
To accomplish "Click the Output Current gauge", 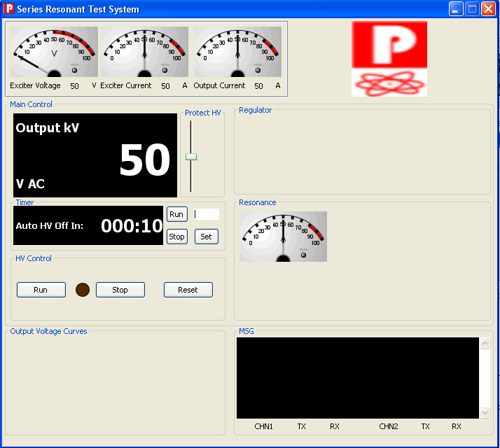I will pos(237,52).
